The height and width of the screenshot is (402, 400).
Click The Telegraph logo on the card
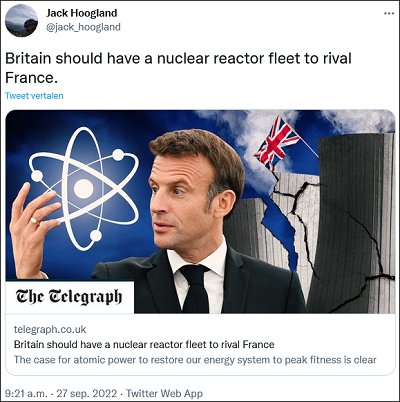[69, 297]
